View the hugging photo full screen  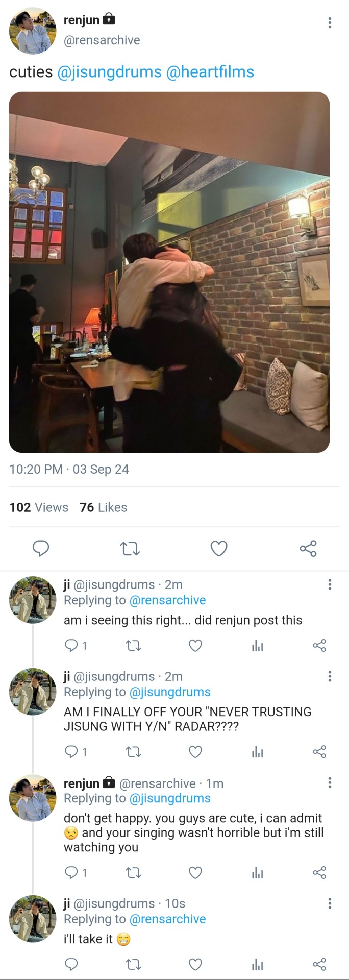tap(169, 272)
